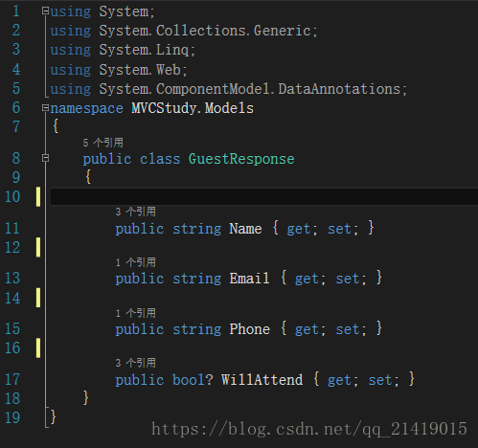Open the '3 个引用' CodeLens above Name
Viewport: 478px width, 448px height.
136,212
